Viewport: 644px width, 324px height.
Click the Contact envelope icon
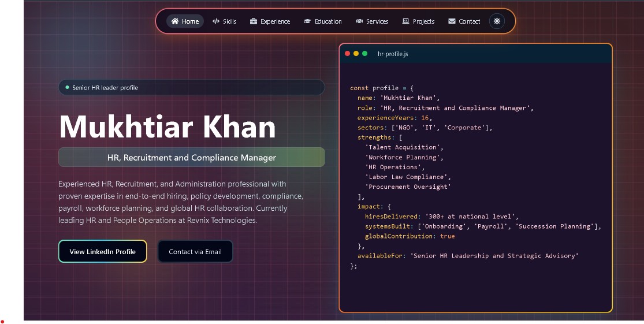[x=452, y=21]
